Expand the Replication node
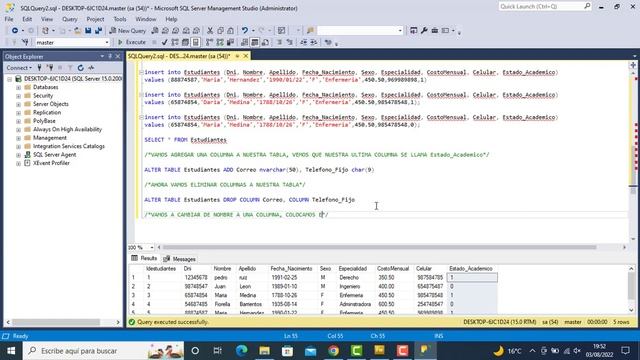 (18, 113)
